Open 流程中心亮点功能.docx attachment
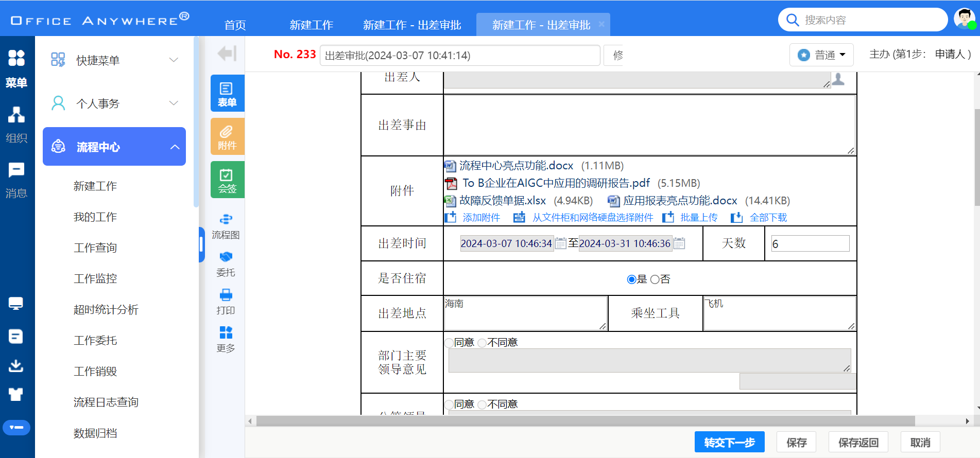This screenshot has height=458, width=980. click(x=516, y=166)
